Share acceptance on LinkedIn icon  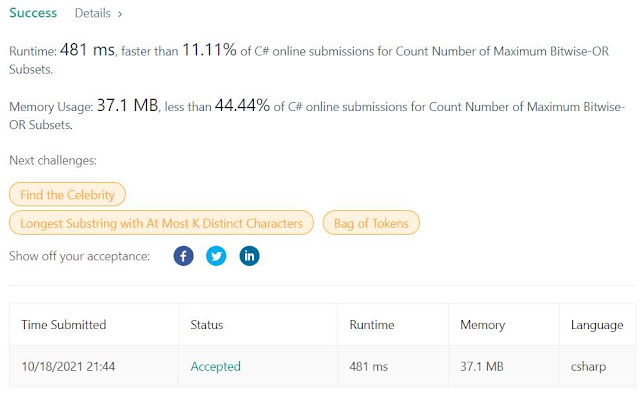249,256
